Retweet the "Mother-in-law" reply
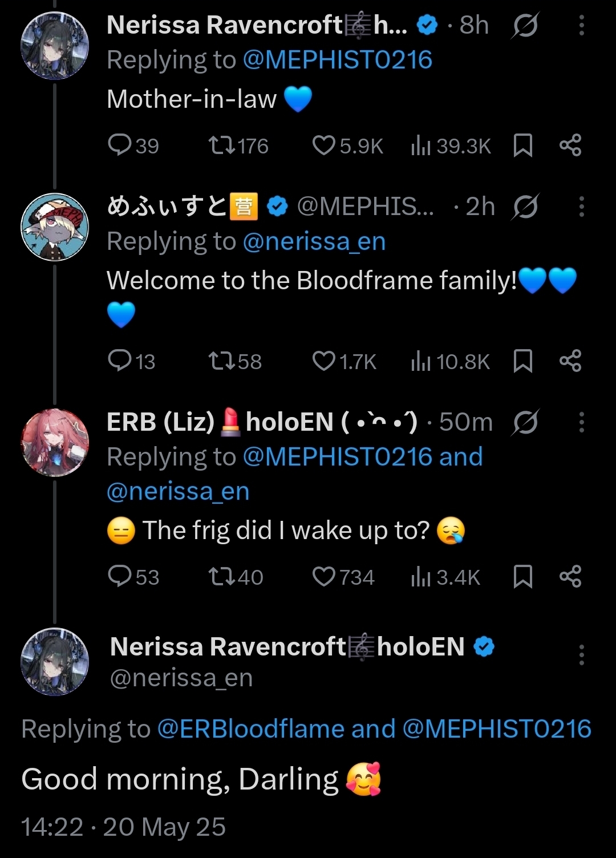This screenshot has width=616, height=858. (222, 145)
